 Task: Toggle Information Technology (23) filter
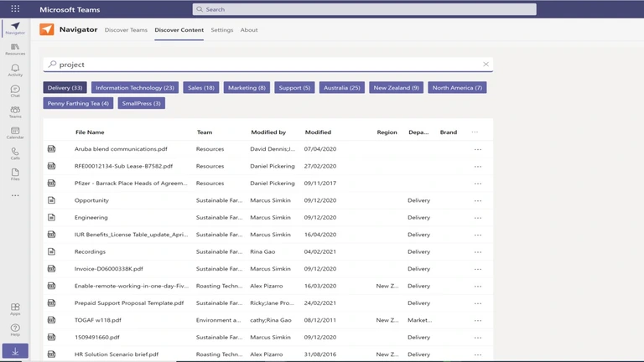click(x=134, y=88)
